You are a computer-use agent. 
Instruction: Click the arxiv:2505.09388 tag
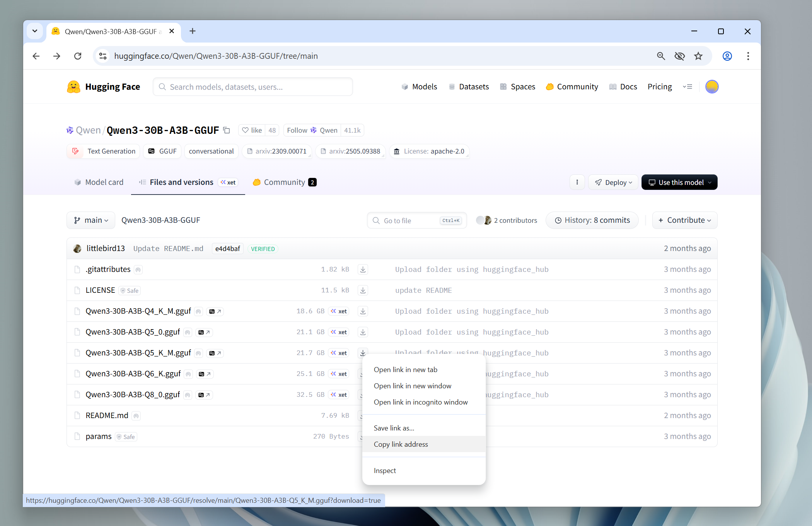point(350,151)
